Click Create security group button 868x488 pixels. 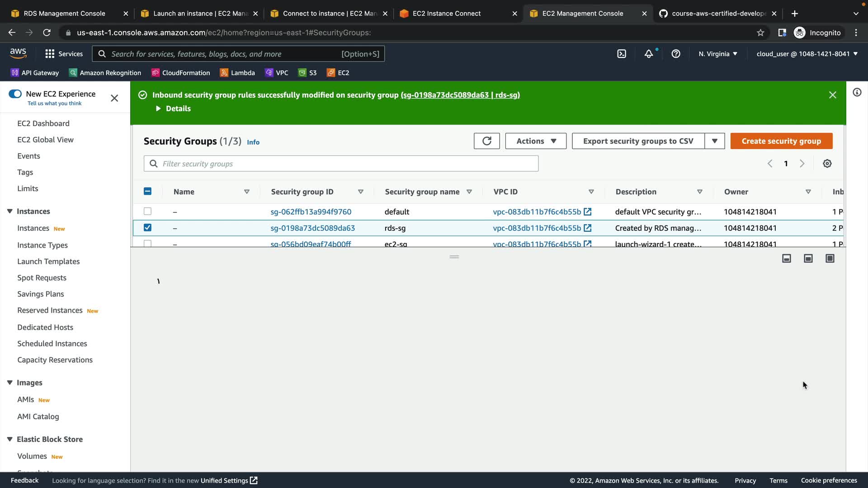click(781, 141)
